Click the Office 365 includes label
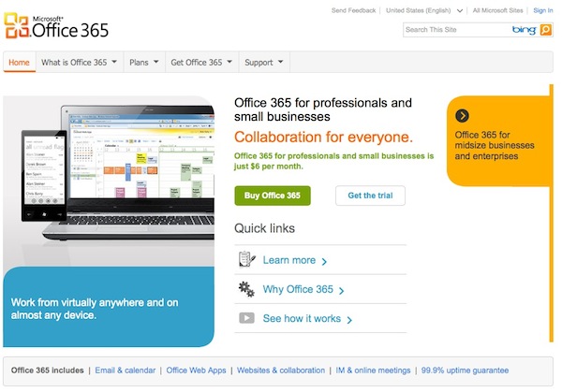 (48, 370)
